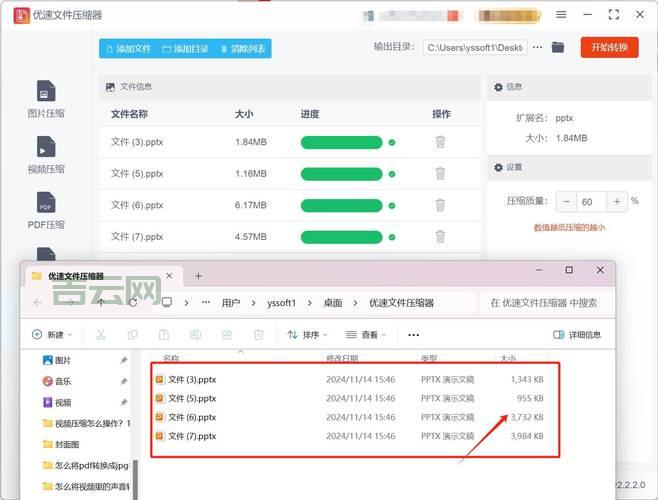
Task: Click the 文件名称 column header
Action: [129, 114]
